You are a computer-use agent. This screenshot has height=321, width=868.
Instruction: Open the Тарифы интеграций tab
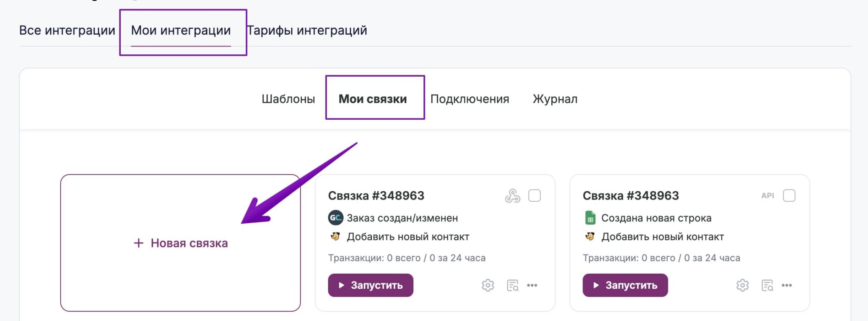307,31
